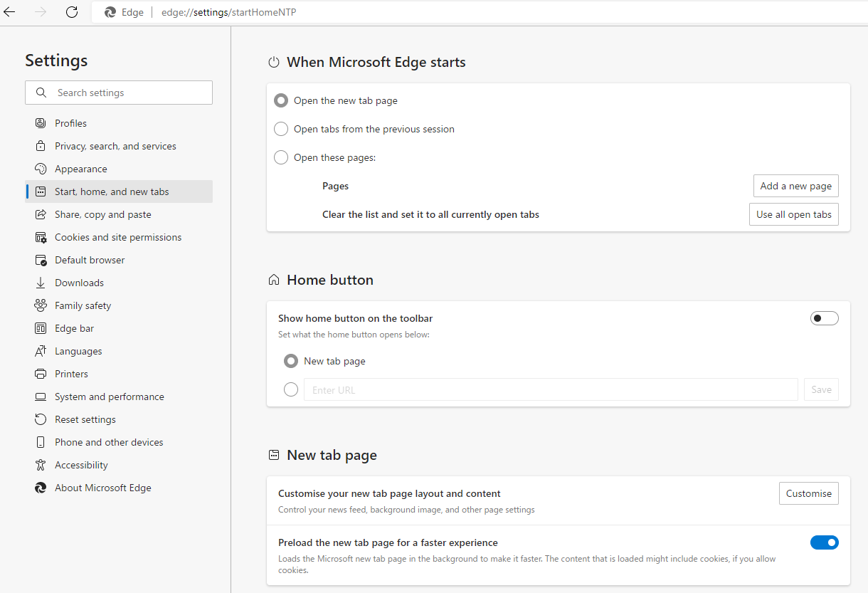Screen dimensions: 868x593
Task: Click the Forward navigation arrow
Action: [41, 12]
